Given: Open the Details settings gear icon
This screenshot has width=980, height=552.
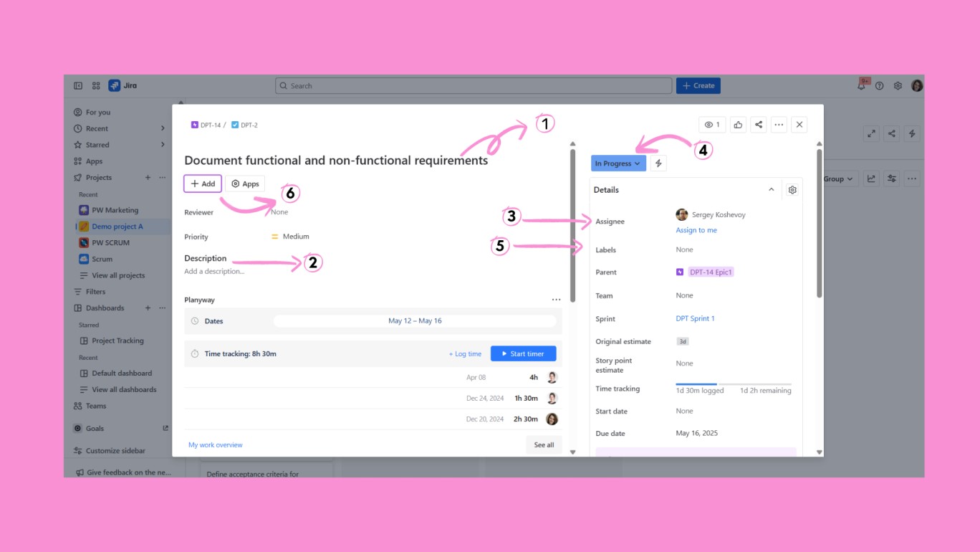Looking at the screenshot, I should point(792,190).
